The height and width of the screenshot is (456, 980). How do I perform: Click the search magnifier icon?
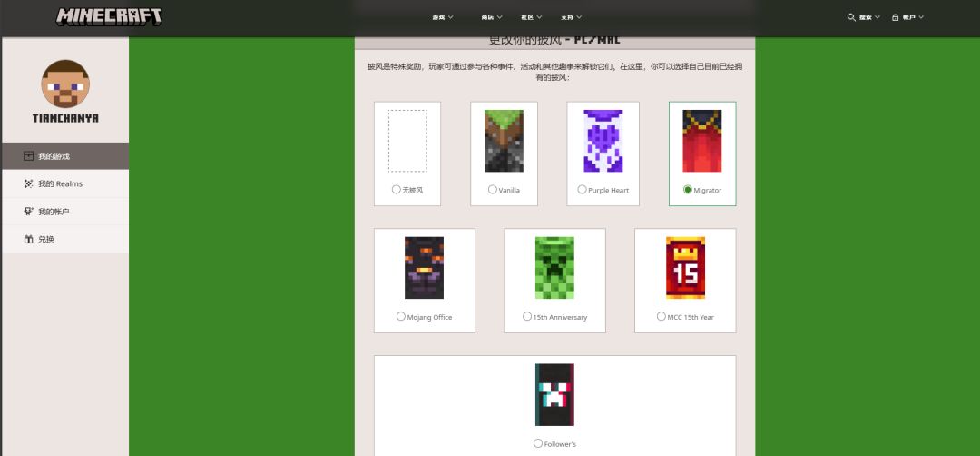(850, 17)
